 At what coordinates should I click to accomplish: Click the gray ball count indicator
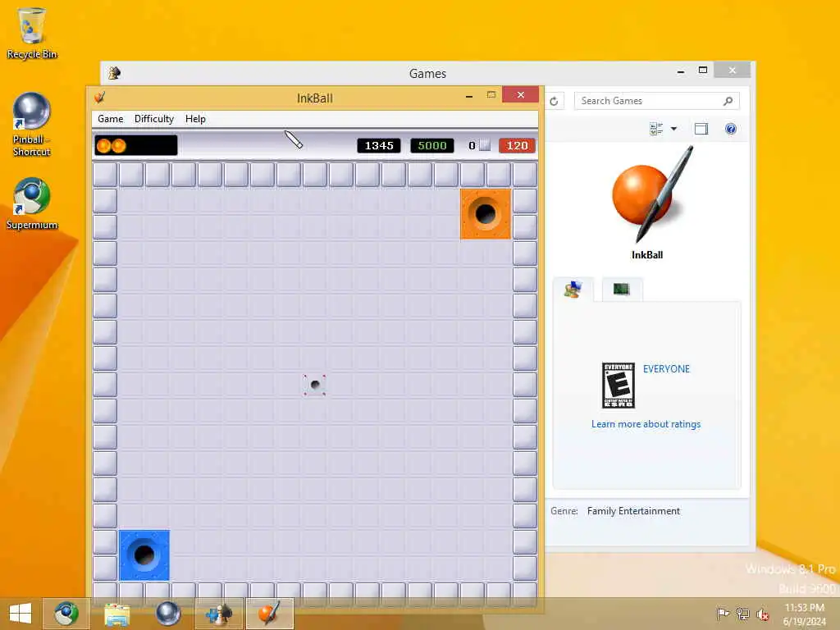click(x=479, y=146)
